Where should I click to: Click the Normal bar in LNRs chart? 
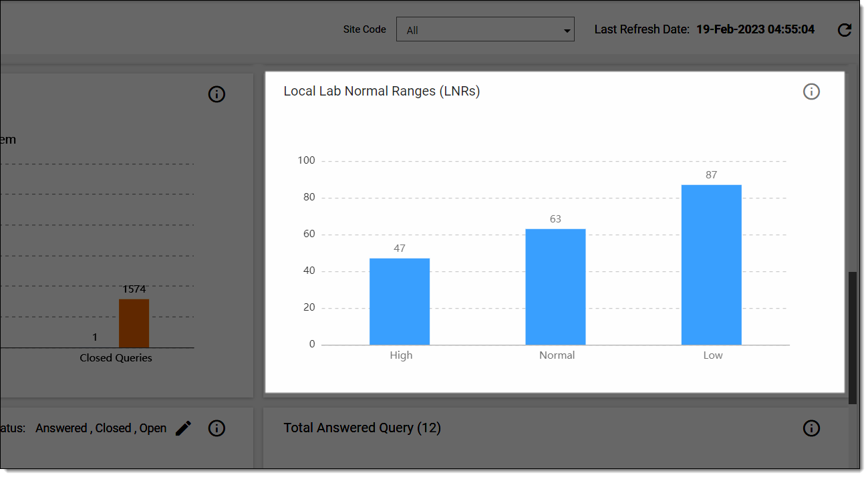555,287
